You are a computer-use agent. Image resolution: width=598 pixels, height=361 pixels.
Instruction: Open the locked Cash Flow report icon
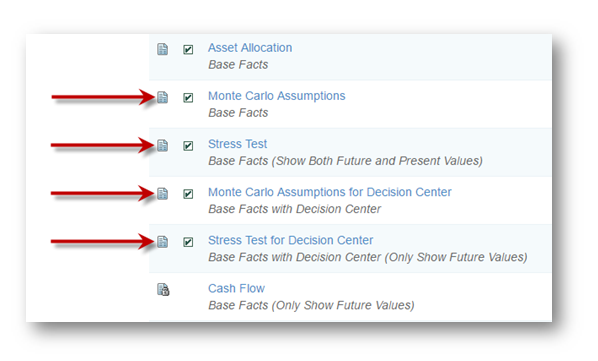pos(163,290)
